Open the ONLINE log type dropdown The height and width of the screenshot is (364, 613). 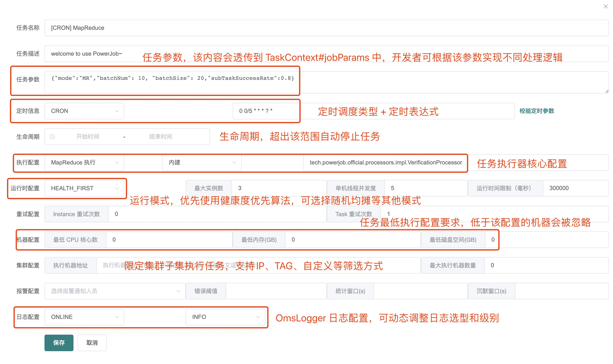(x=84, y=317)
